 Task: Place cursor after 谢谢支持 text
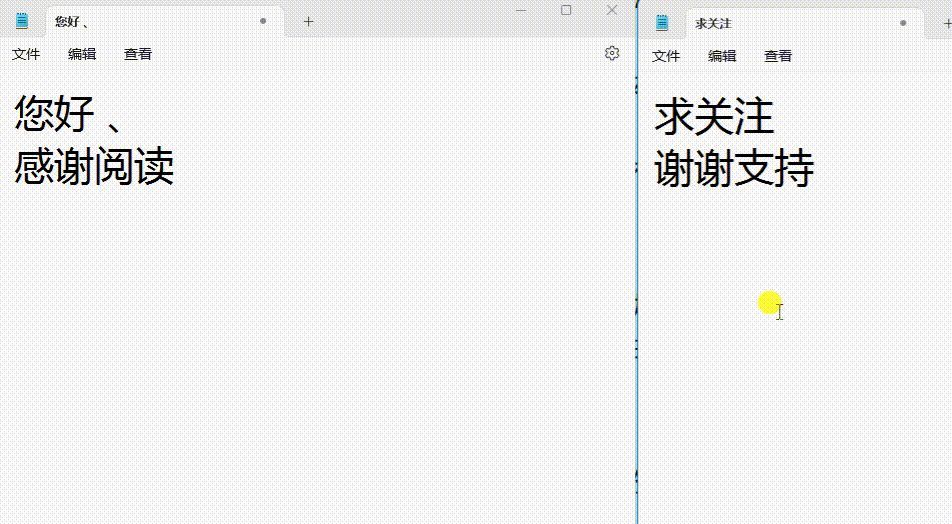click(x=816, y=169)
